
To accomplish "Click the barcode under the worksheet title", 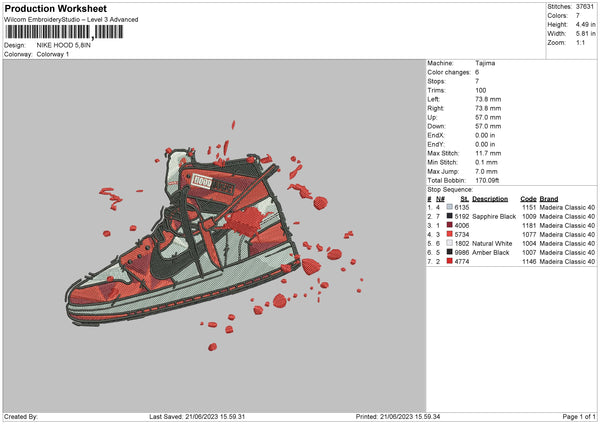I will pos(64,32).
